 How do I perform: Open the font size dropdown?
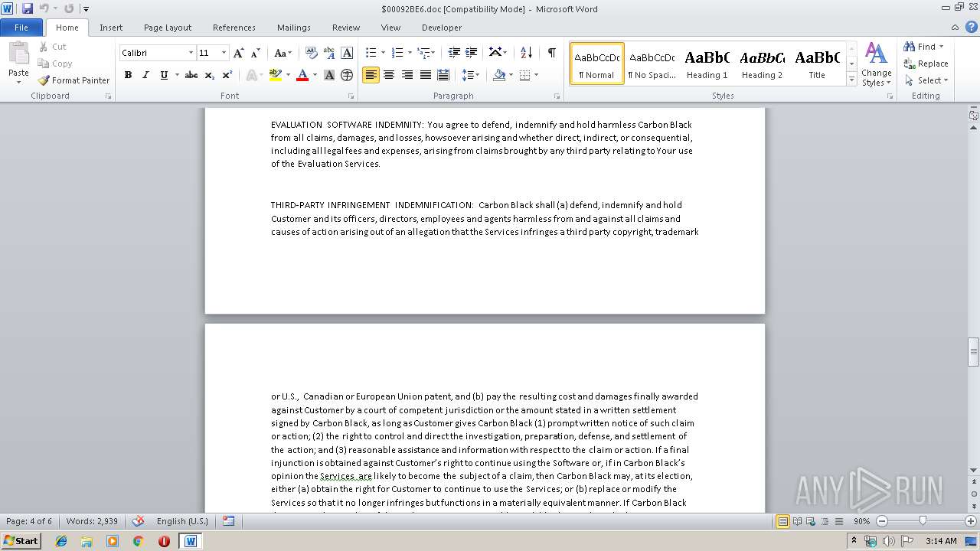point(224,53)
